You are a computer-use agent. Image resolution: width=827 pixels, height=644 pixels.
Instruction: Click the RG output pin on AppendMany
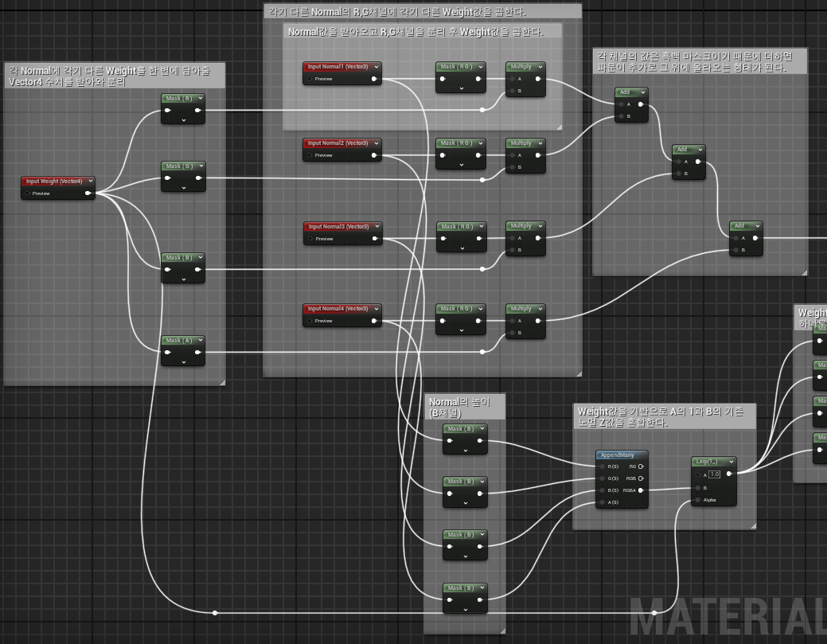641,466
